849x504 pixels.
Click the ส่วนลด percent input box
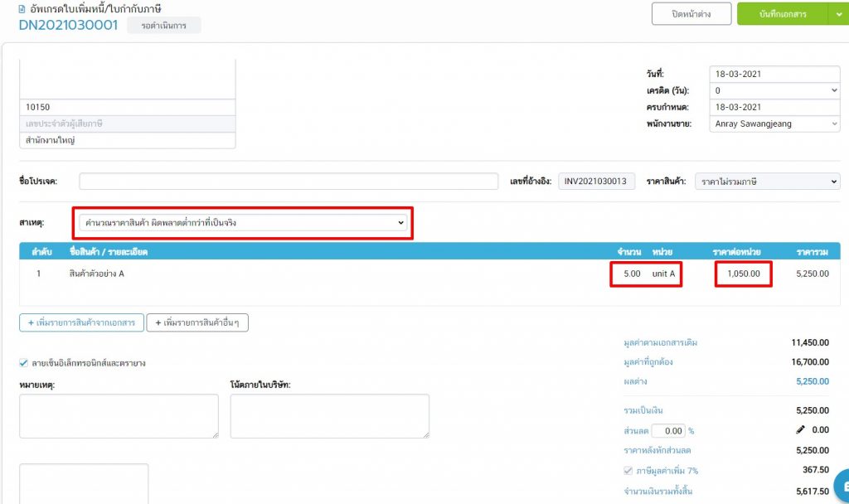pyautogui.click(x=669, y=431)
